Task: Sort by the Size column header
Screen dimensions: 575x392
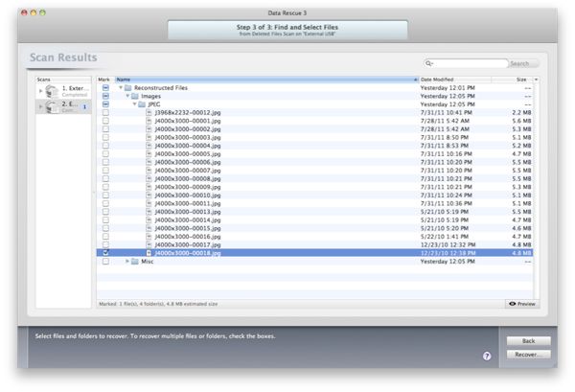Action: pos(513,80)
